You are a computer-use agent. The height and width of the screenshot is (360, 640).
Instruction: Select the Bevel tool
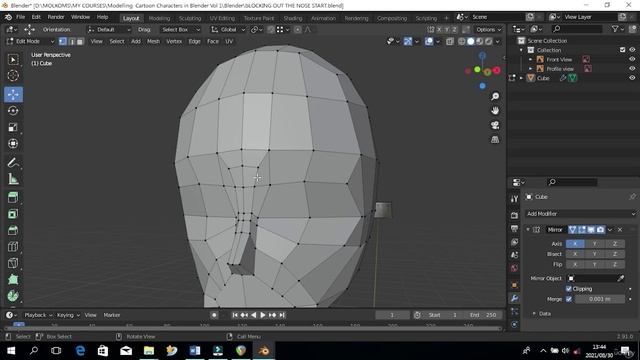pos(13,230)
